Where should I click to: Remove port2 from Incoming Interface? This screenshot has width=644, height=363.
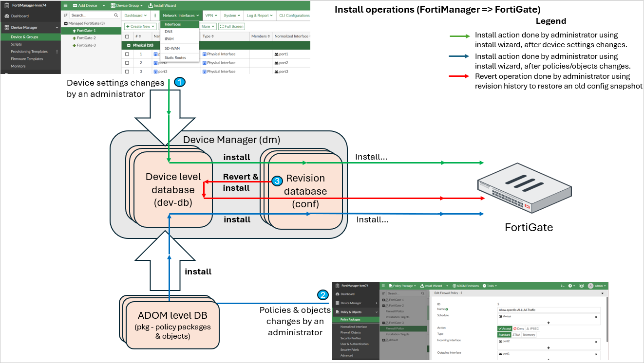[x=596, y=342]
